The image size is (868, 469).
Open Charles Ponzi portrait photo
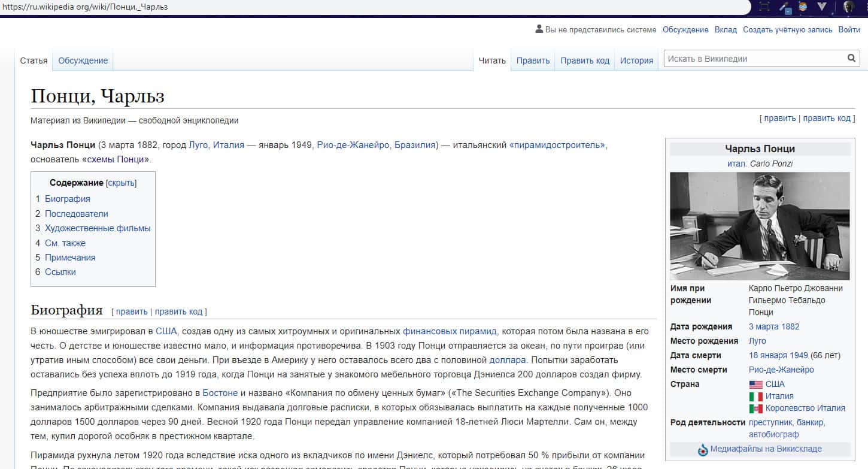pos(760,226)
